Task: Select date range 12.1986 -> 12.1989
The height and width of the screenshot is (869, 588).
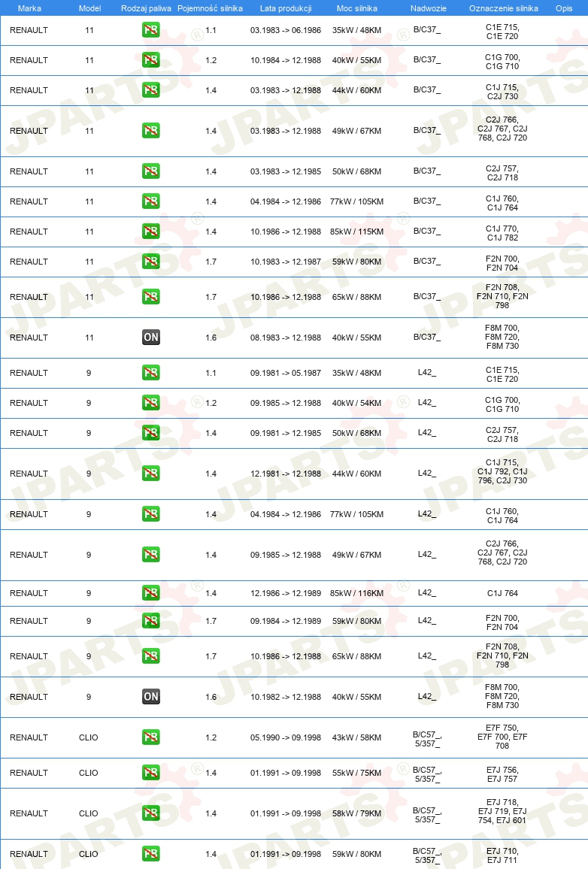Action: pos(286,593)
